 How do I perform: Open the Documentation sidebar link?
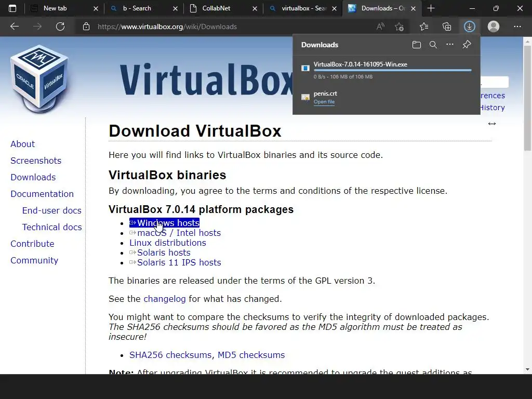[x=42, y=194]
